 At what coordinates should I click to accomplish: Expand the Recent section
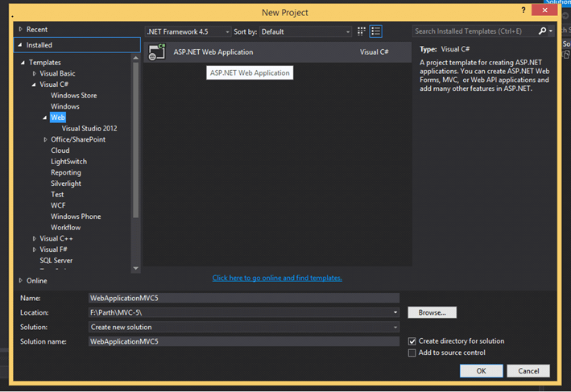coord(20,29)
